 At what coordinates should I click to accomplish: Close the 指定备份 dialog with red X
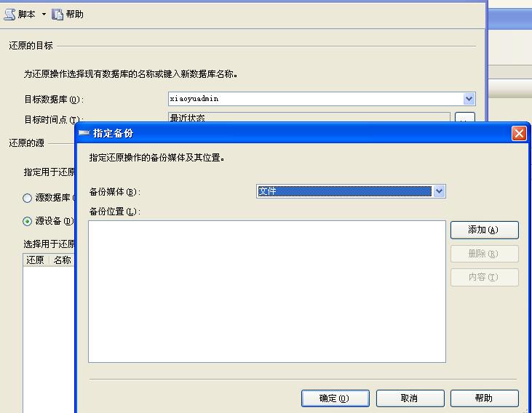tap(519, 134)
